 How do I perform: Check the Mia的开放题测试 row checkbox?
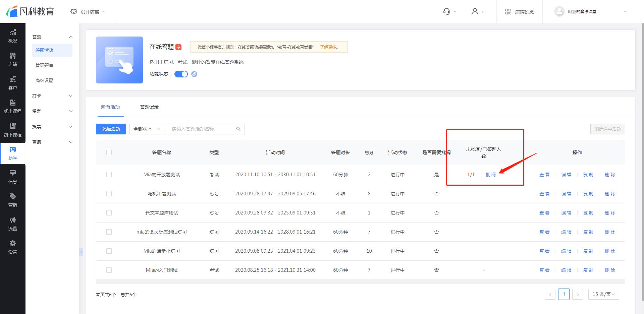tap(109, 175)
